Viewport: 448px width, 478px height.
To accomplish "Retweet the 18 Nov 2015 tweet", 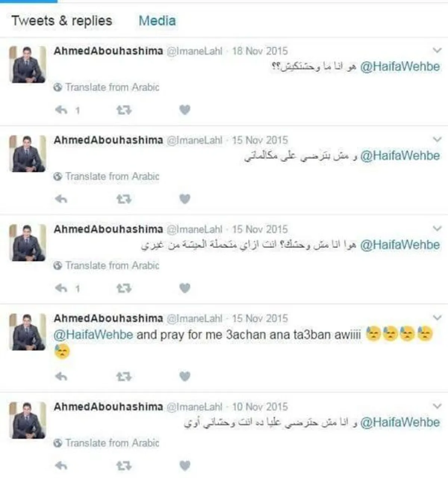I will pos(124,110).
